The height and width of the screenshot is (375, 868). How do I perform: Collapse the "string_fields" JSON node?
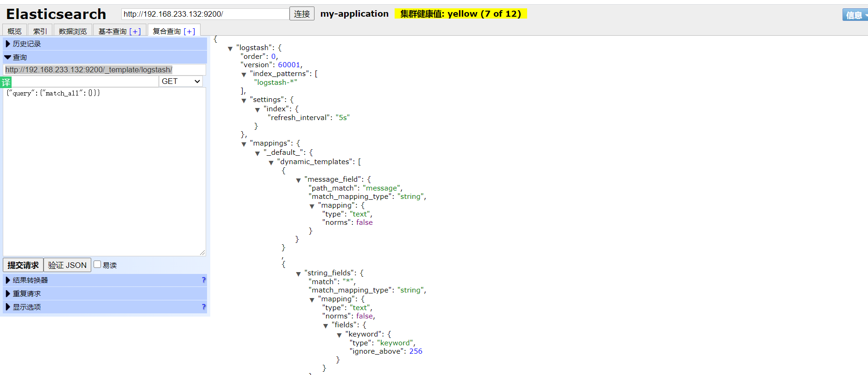pyautogui.click(x=298, y=274)
